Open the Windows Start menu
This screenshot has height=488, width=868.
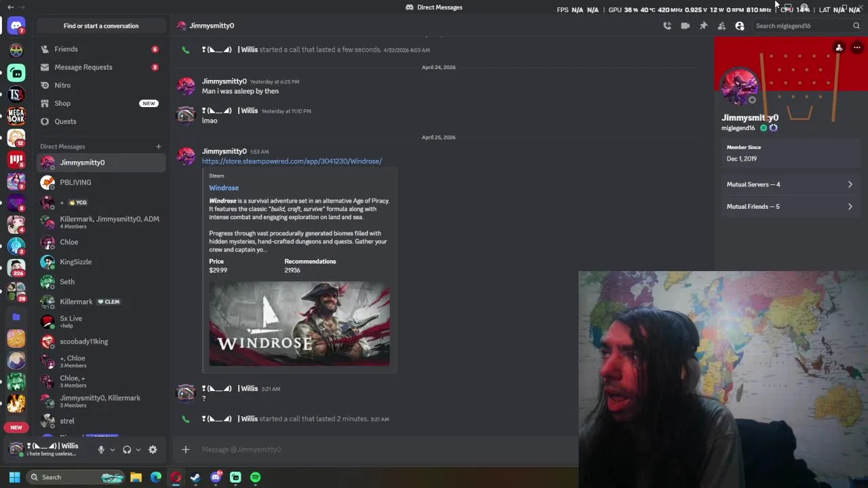[x=14, y=477]
